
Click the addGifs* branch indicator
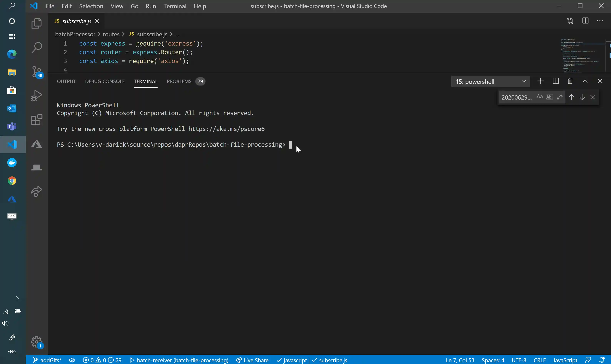tap(47, 360)
